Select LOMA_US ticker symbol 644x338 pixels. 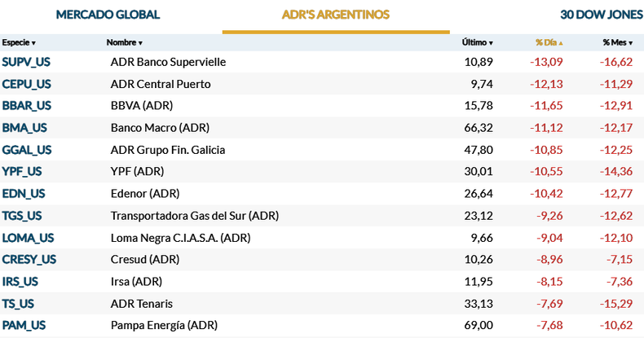coord(28,238)
